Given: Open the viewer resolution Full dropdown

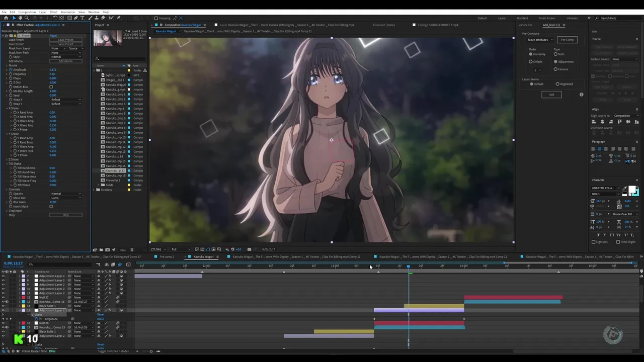Looking at the screenshot, I should click(x=181, y=249).
